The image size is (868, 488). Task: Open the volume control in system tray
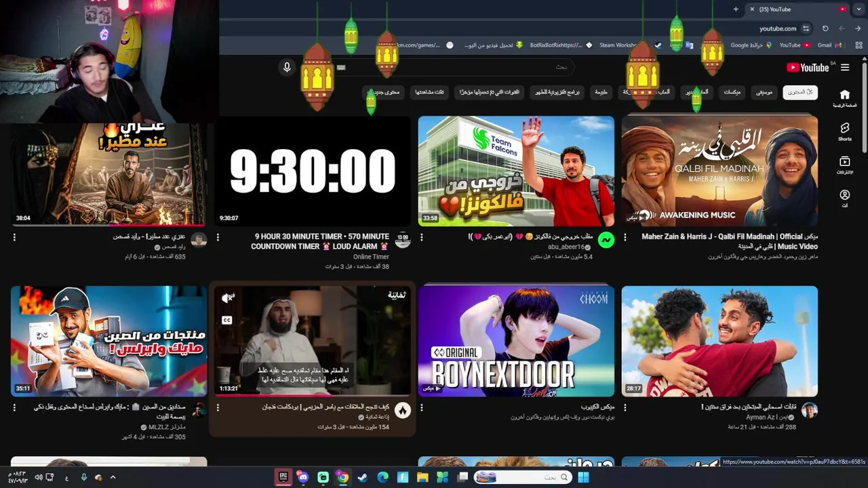click(x=39, y=477)
